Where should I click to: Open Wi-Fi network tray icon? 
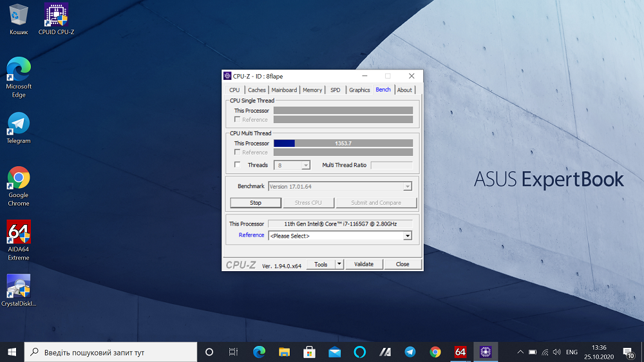[x=545, y=352]
